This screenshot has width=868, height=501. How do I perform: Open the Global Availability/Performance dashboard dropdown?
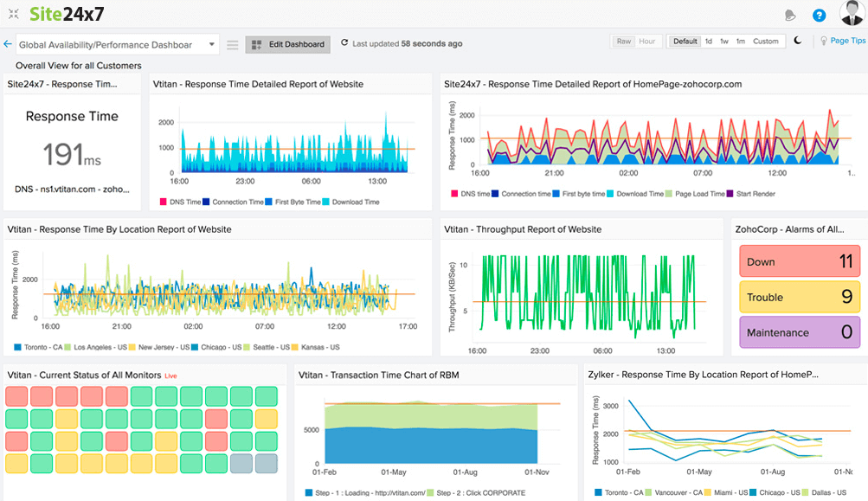[118, 44]
